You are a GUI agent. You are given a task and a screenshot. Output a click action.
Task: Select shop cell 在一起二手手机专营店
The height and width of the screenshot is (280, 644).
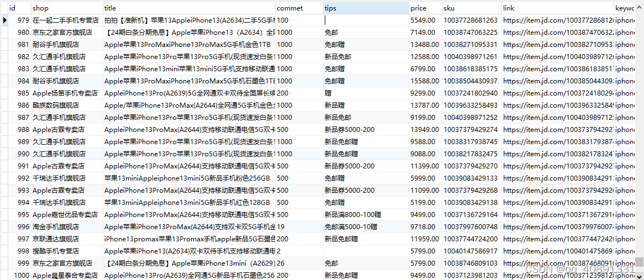point(67,20)
